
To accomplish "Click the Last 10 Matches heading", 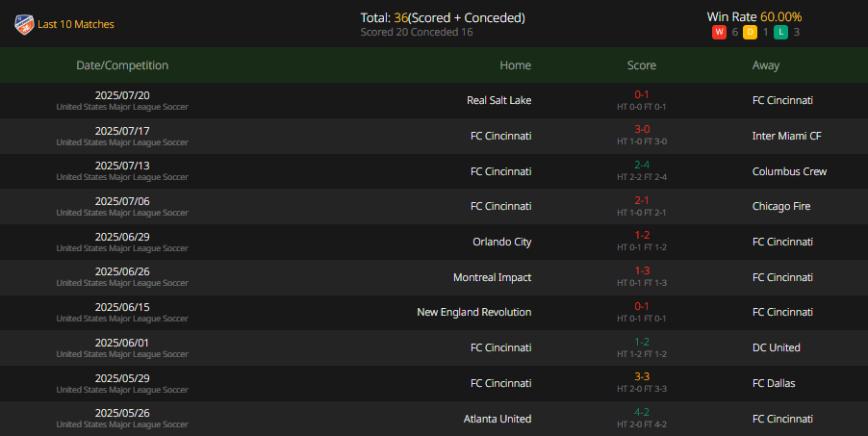I will 76,24.
